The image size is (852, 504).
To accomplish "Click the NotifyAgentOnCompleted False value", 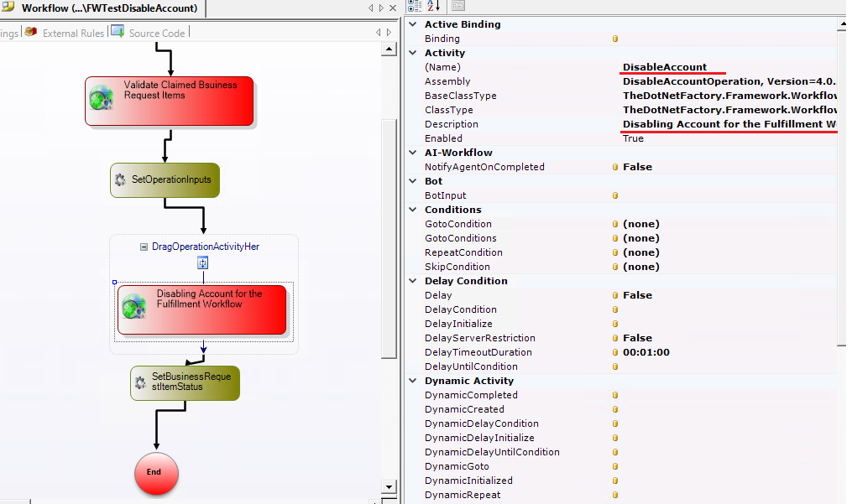I will (x=637, y=167).
